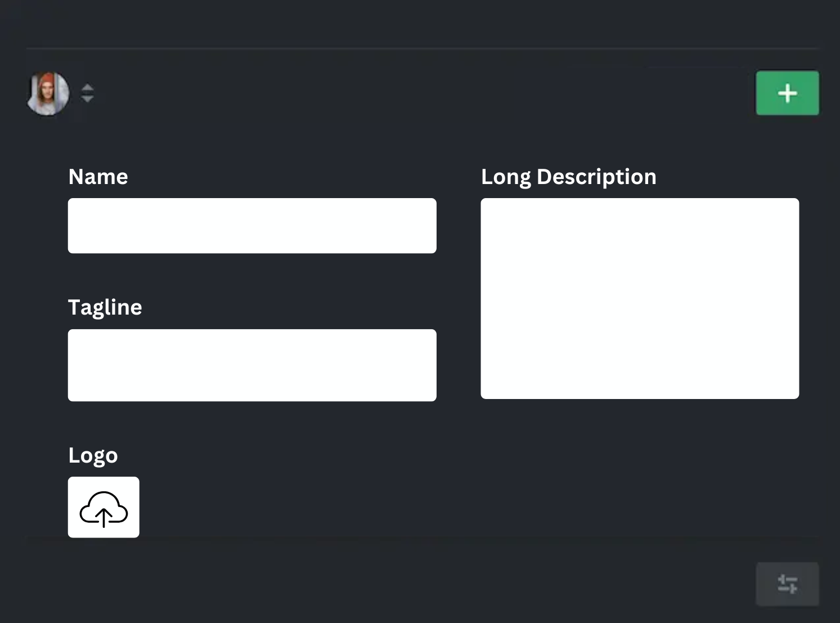This screenshot has height=623, width=840.
Task: Expand the account switcher next to avatar
Action: 87,93
